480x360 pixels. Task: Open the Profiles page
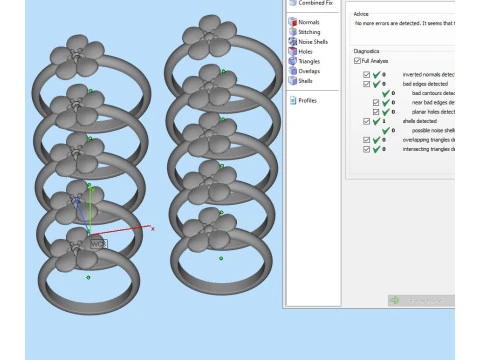(303, 100)
